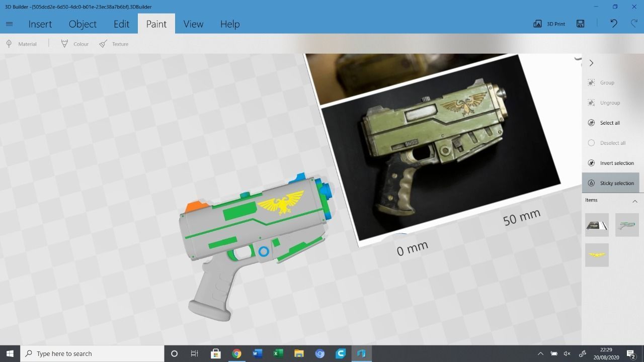Click the active 3D Builder taskbar icon
This screenshot has height=362, width=644.
(x=361, y=353)
